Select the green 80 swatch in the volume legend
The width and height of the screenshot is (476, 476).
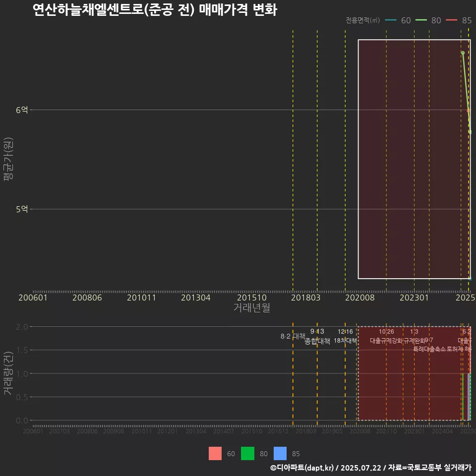click(248, 454)
